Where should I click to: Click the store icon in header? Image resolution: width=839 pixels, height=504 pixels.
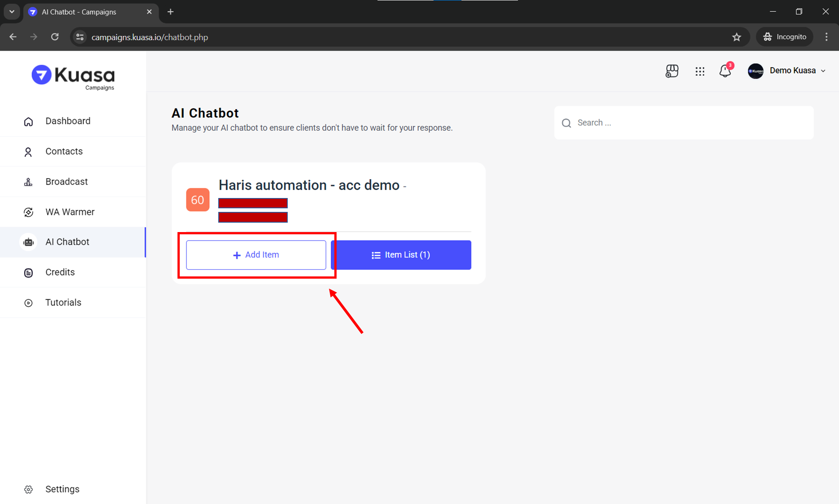tap(672, 71)
